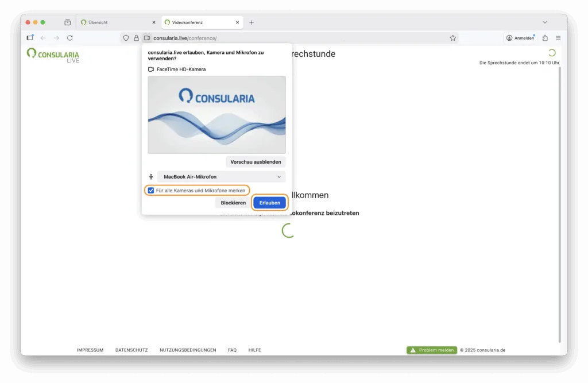The width and height of the screenshot is (588, 383).
Task: Click the camera permission icon in address bar
Action: tap(147, 38)
